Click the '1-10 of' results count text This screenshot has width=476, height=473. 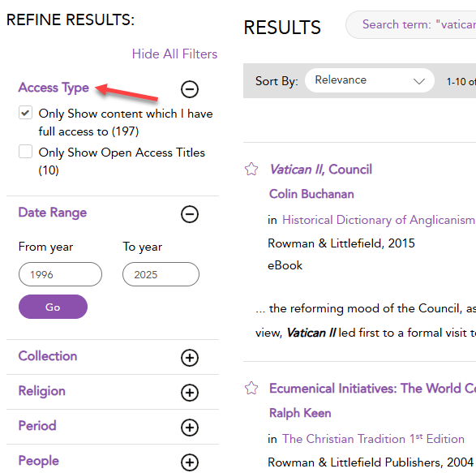click(x=461, y=81)
